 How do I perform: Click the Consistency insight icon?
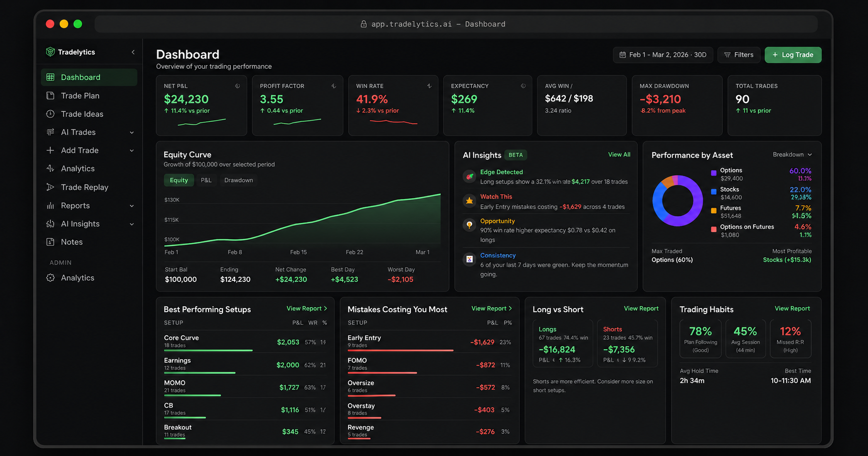(469, 259)
